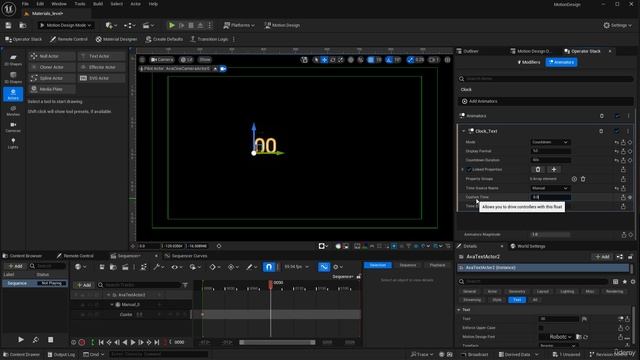Viewport: 640px width, 360px height.
Task: Select the Text filter in Details panel
Action: (517, 300)
